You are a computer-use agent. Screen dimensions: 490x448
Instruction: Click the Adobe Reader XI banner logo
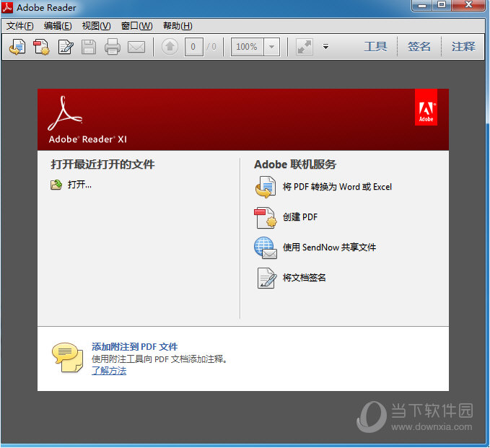88,120
